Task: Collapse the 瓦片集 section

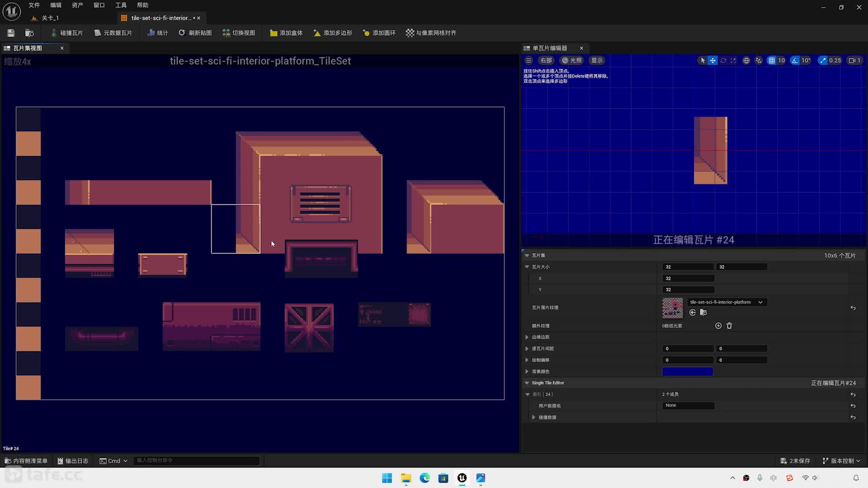Action: [527, 255]
